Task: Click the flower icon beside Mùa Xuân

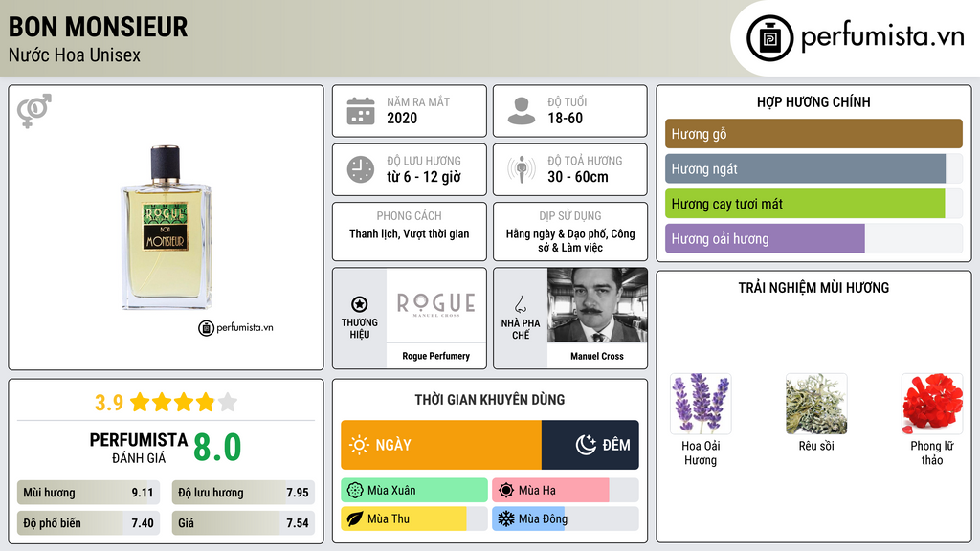Action: click(x=355, y=491)
